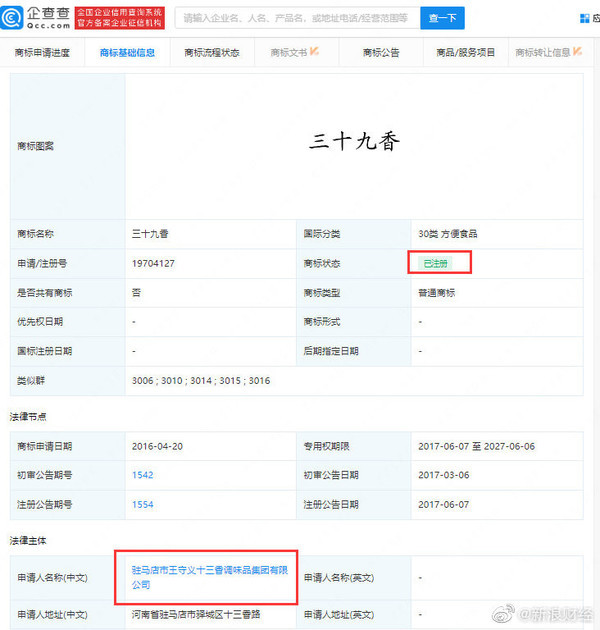600x630 pixels.
Task: Click similar group value 3006;3010;3014;3015;3016
Action: pyautogui.click(x=201, y=380)
